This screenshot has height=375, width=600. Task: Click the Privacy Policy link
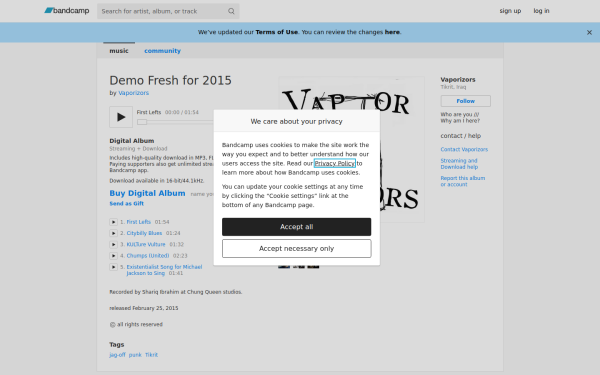pyautogui.click(x=335, y=163)
